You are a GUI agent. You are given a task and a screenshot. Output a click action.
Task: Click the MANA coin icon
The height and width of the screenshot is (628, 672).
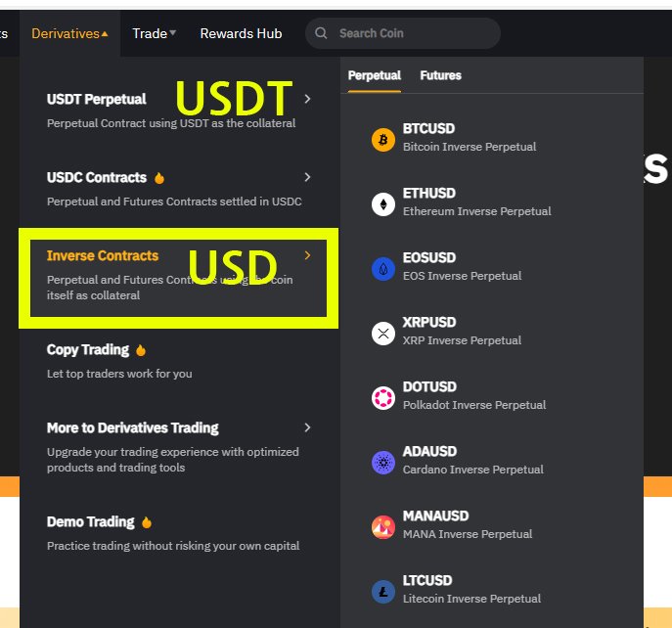click(x=383, y=527)
